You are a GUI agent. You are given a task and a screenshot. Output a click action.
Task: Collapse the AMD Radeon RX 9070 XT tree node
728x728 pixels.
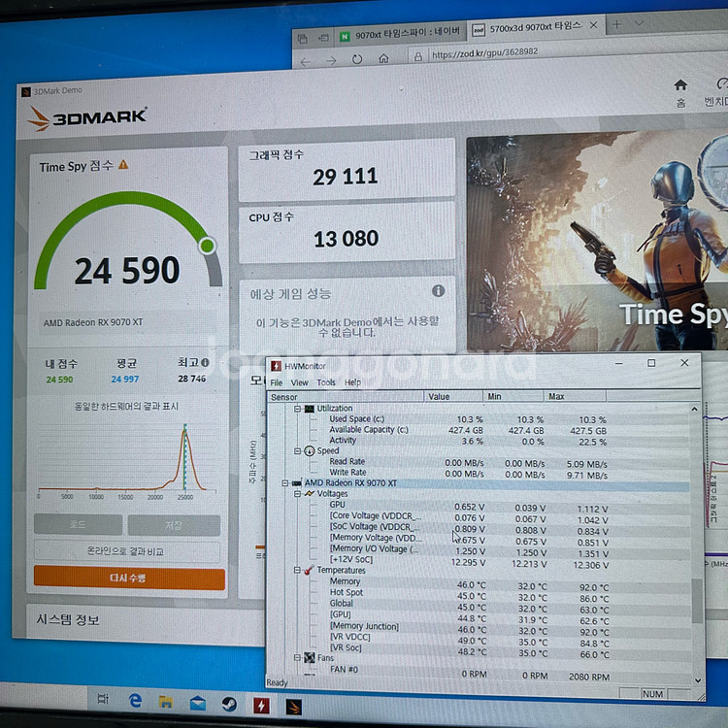(284, 483)
